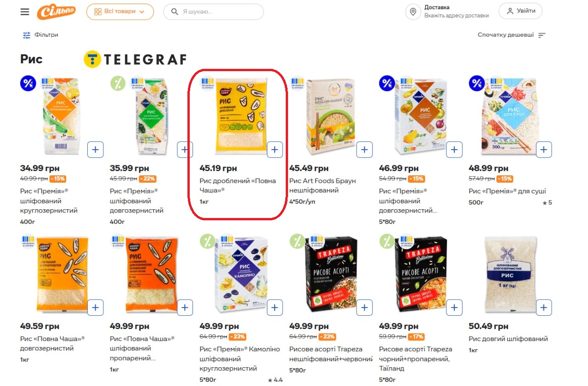This screenshot has height=386, width=588.
Task: Add Рис «Премія» Камоліно to cart
Action: click(x=275, y=308)
